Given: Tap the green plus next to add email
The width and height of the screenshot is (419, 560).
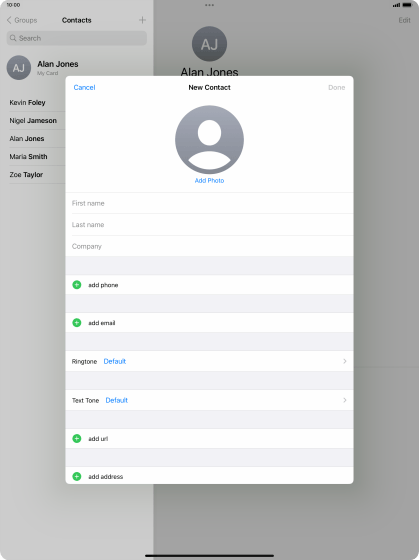Looking at the screenshot, I should pyautogui.click(x=77, y=322).
